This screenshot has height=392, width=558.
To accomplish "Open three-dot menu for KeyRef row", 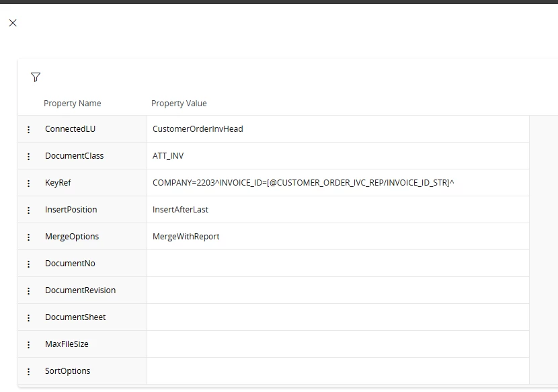I will [x=28, y=183].
